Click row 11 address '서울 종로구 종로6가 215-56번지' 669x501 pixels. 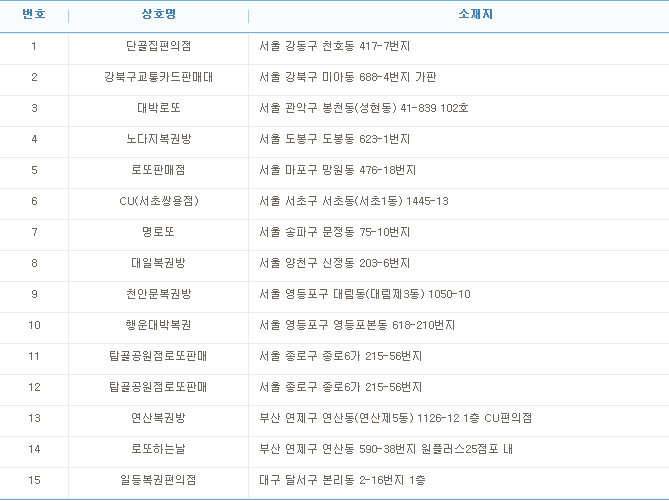pyautogui.click(x=340, y=356)
